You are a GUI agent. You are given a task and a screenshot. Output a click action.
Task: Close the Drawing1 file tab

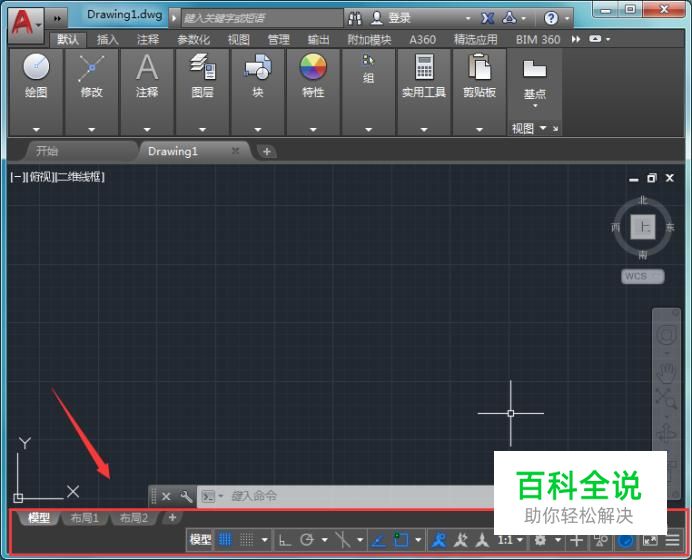tap(236, 151)
